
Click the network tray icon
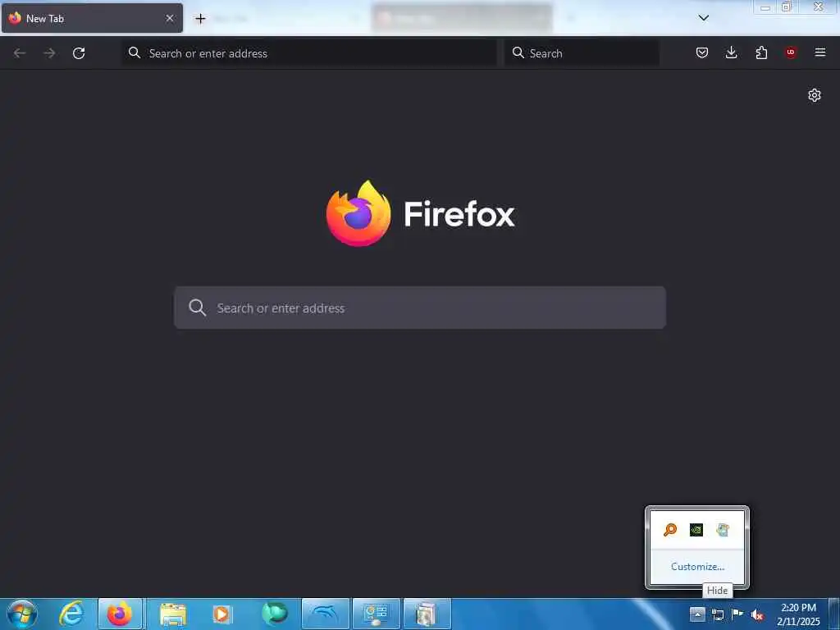click(717, 614)
